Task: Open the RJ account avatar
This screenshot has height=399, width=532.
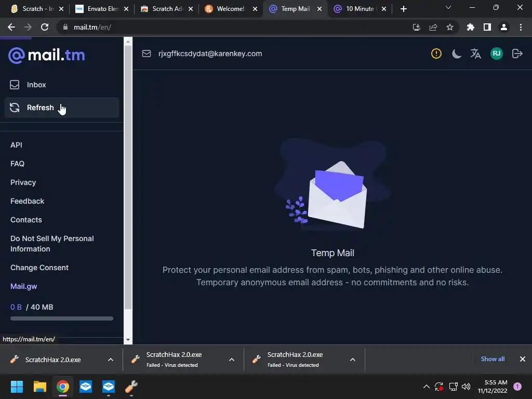Action: tap(496, 54)
